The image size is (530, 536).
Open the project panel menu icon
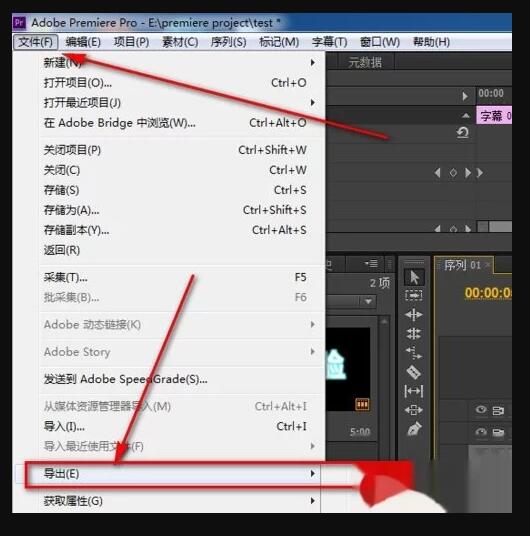tap(371, 264)
